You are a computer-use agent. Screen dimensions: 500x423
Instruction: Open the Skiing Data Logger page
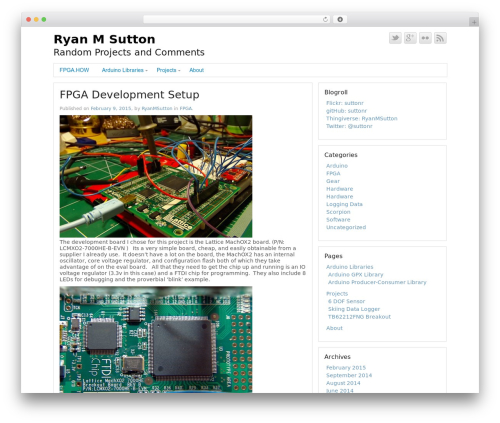(354, 309)
